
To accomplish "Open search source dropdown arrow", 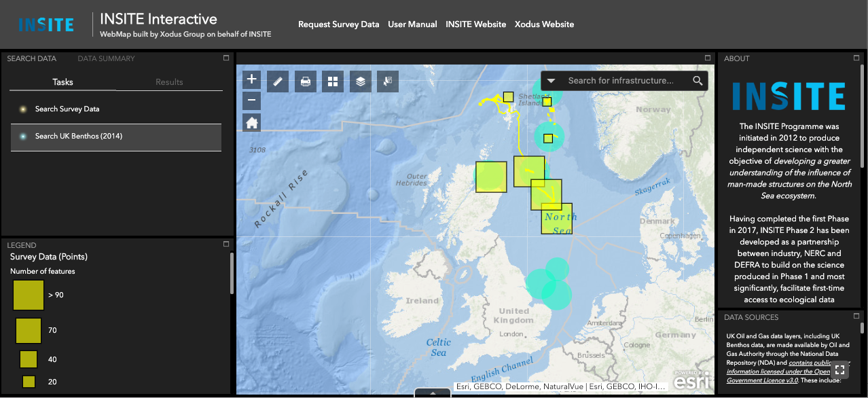I will (x=551, y=81).
